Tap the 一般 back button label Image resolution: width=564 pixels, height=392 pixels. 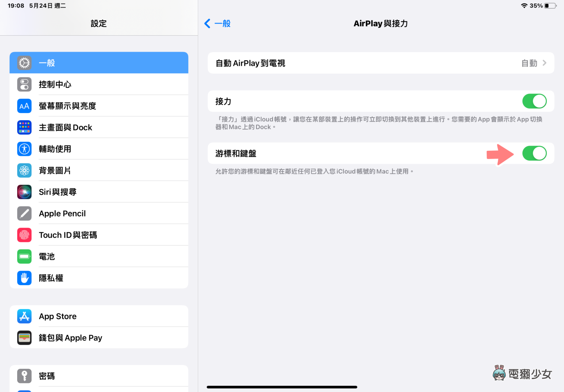222,23
